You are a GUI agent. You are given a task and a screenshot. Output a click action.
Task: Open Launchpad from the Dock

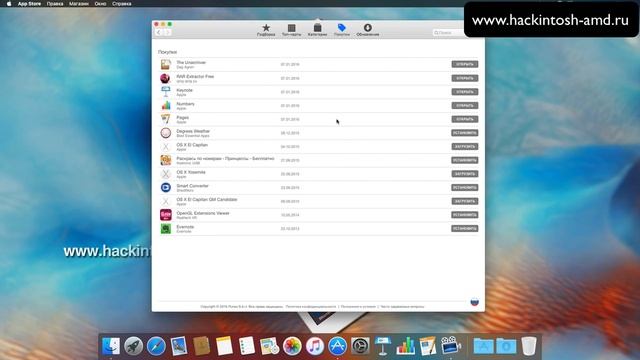[x=133, y=346]
